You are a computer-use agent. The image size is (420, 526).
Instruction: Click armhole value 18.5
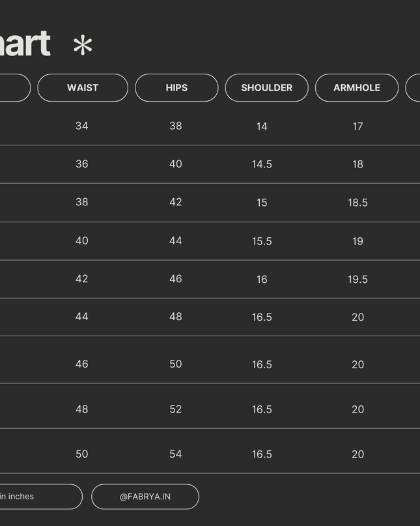point(357,203)
